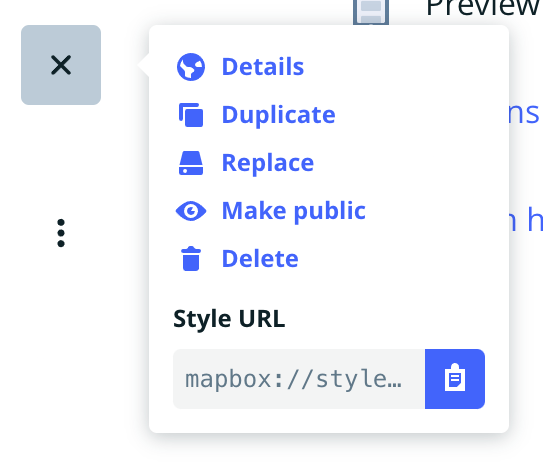The image size is (543, 474).
Task: Click the trash can icon
Action: [191, 259]
